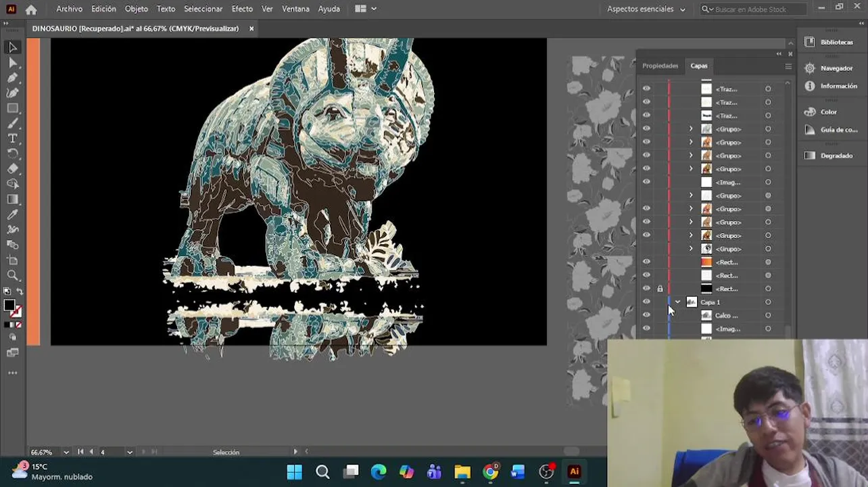Open the Color panel

(x=821, y=112)
